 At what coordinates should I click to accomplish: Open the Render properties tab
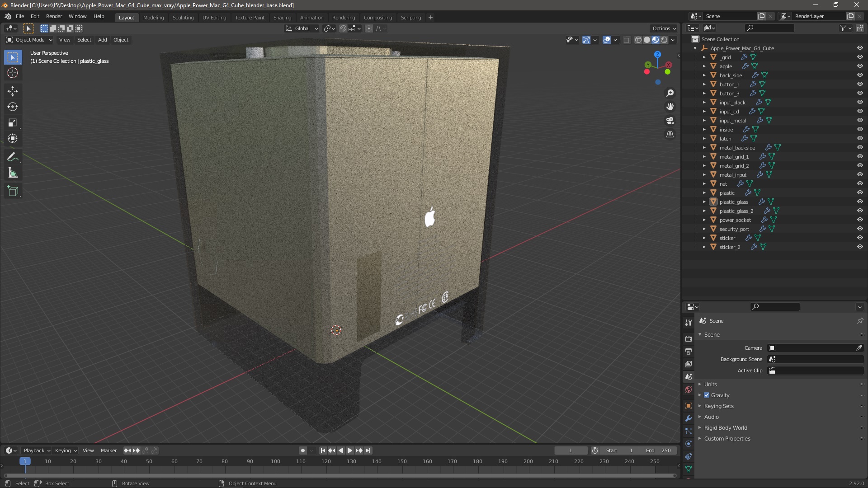tap(689, 338)
